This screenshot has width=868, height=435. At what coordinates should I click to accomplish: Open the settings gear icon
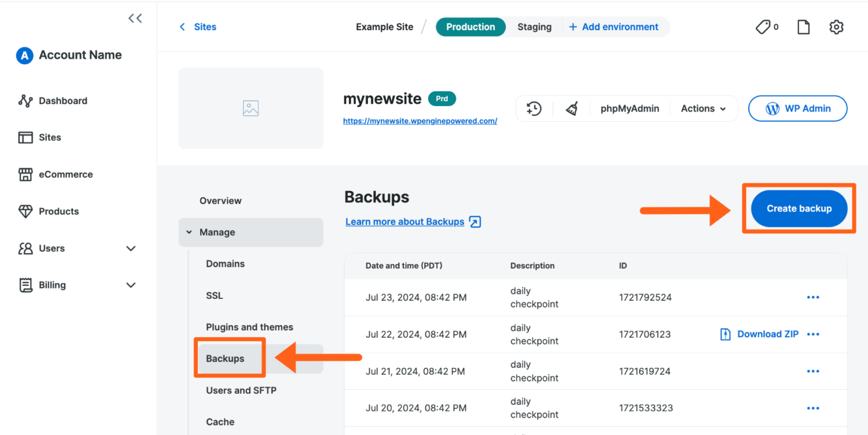click(836, 27)
